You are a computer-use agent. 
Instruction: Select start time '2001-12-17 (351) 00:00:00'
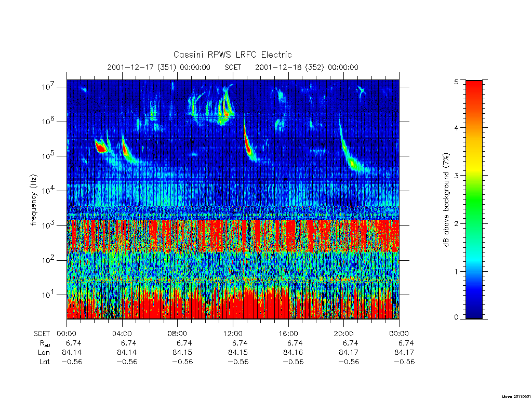coord(159,67)
